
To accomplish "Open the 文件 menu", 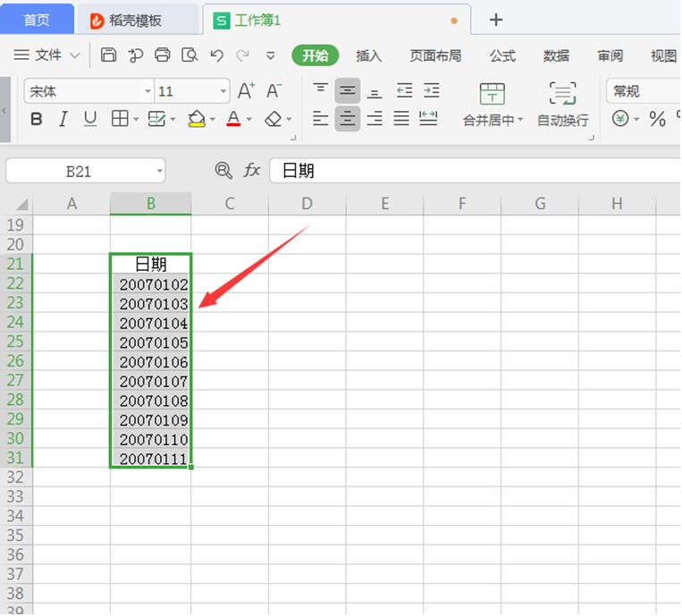I will 47,55.
